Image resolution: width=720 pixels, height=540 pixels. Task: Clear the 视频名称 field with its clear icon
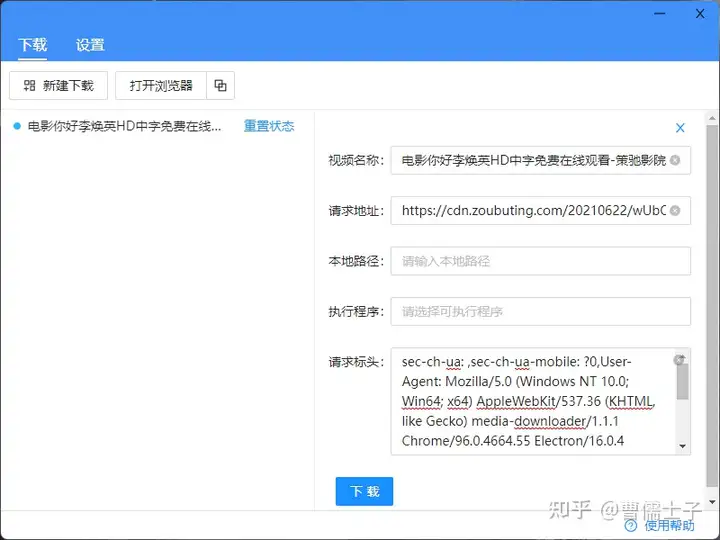675,160
